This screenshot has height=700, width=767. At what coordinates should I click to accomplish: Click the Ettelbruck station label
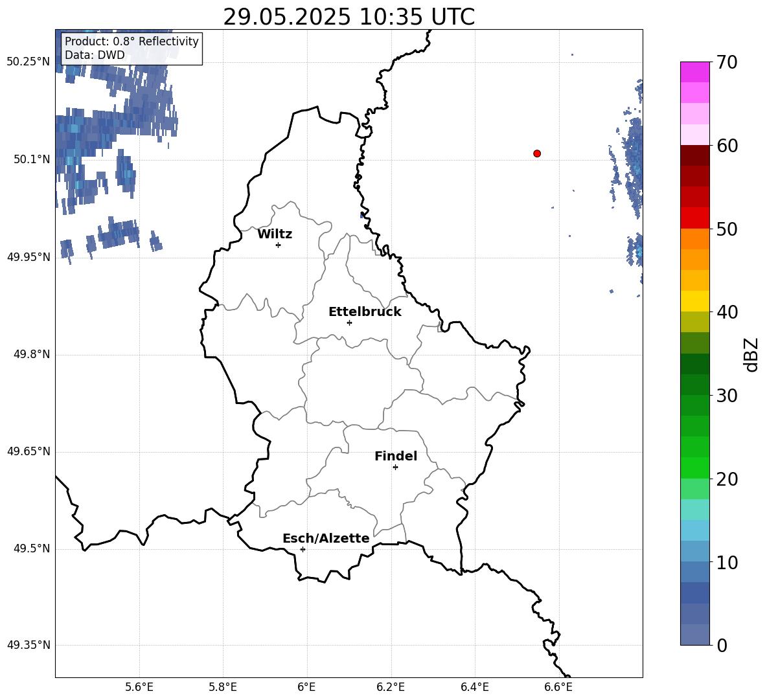pyautogui.click(x=365, y=312)
